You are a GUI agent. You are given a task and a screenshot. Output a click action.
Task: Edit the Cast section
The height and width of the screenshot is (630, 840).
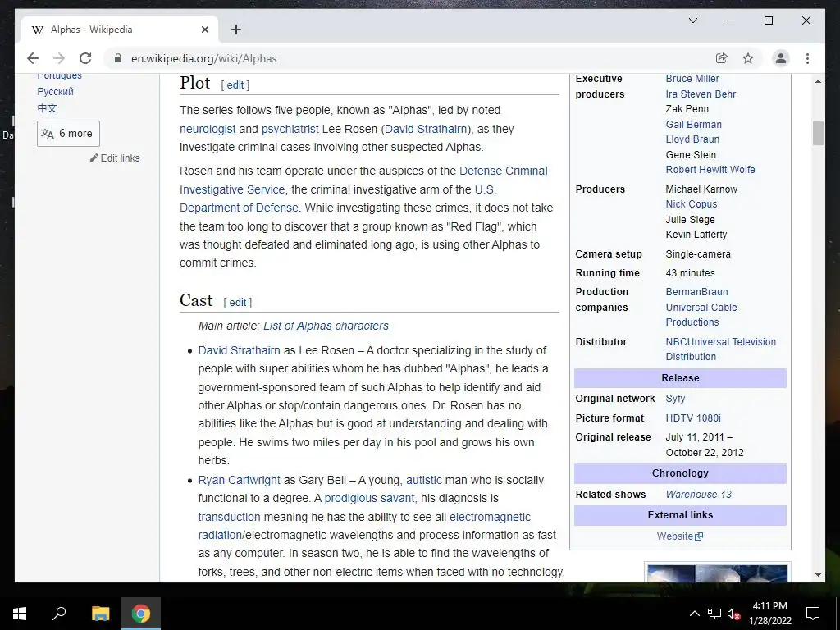(x=237, y=302)
